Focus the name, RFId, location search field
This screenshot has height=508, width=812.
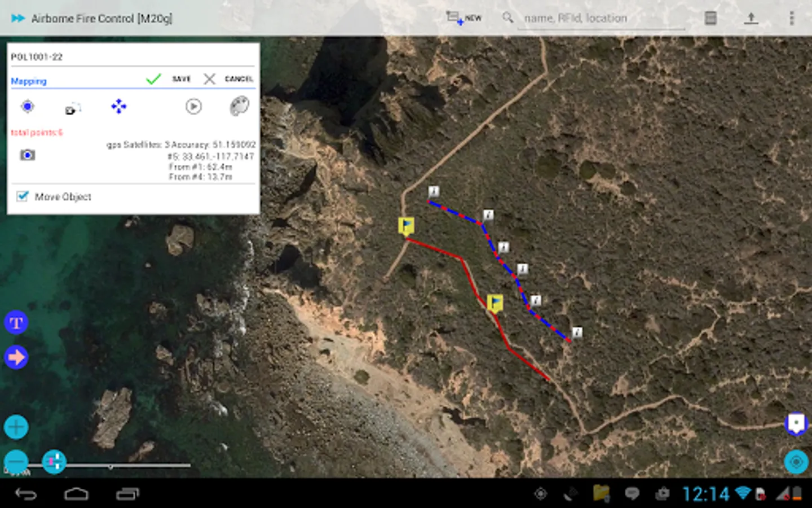[601, 19]
